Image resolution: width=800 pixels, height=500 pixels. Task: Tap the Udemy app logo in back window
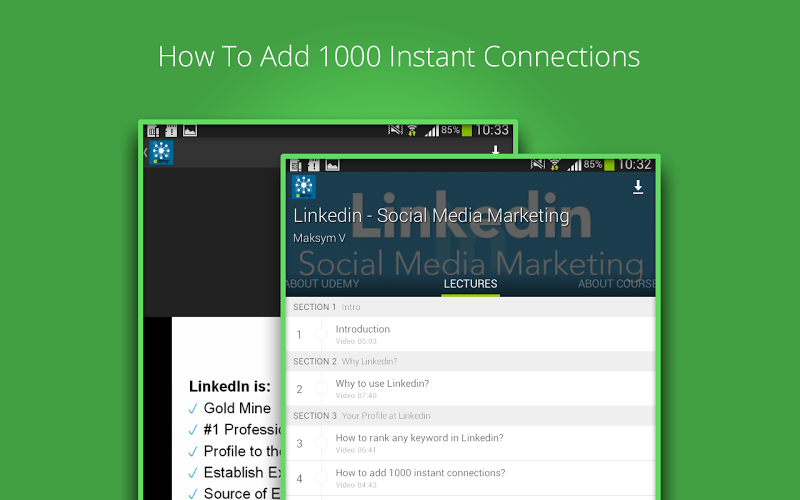[161, 153]
